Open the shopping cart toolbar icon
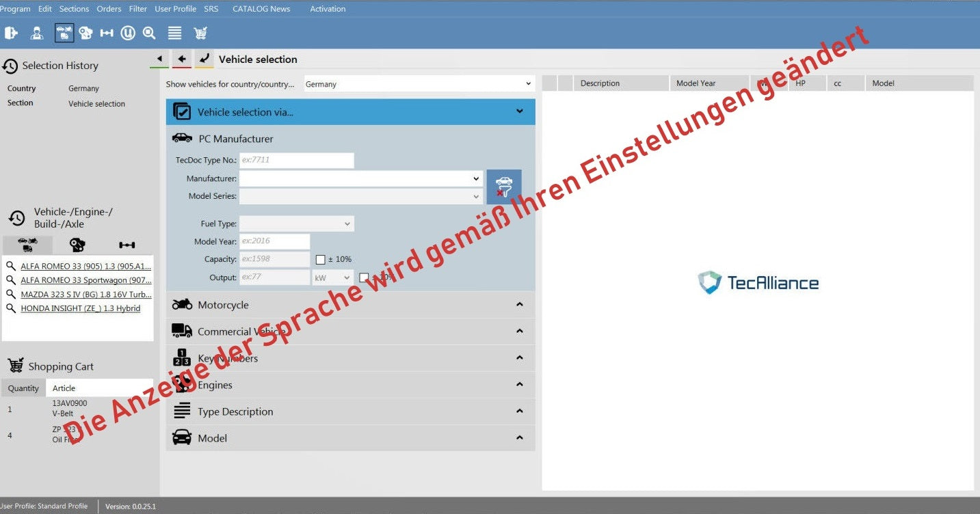The height and width of the screenshot is (514, 980). click(200, 33)
